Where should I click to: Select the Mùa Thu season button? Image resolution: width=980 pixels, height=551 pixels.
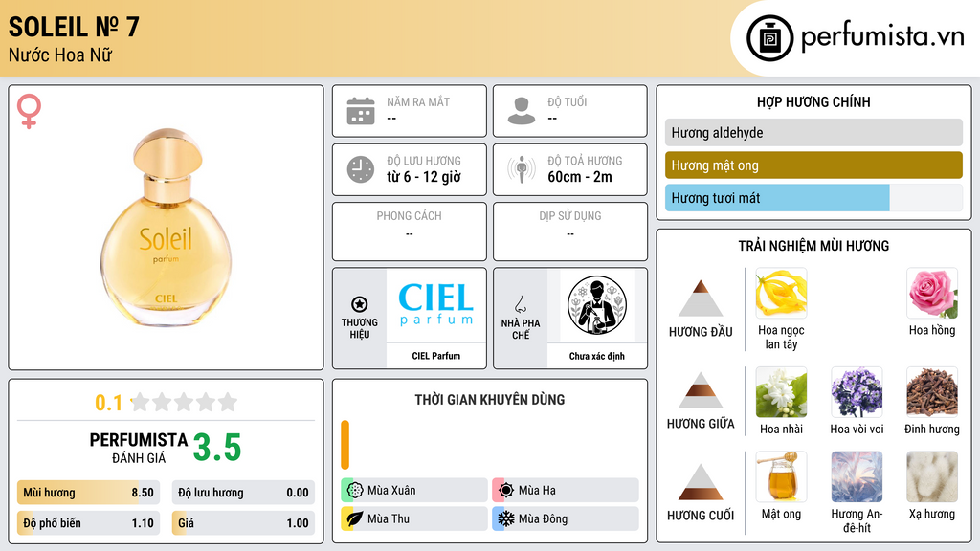click(x=413, y=518)
